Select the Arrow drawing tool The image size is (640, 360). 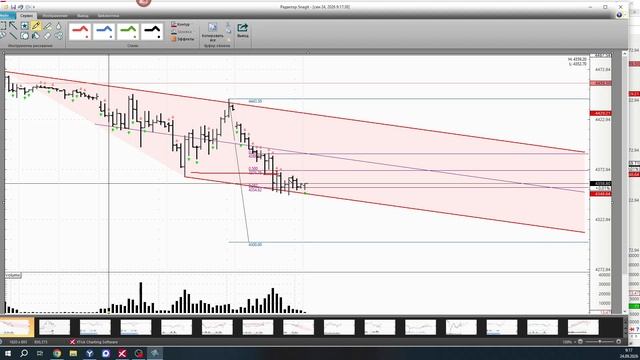point(13,26)
